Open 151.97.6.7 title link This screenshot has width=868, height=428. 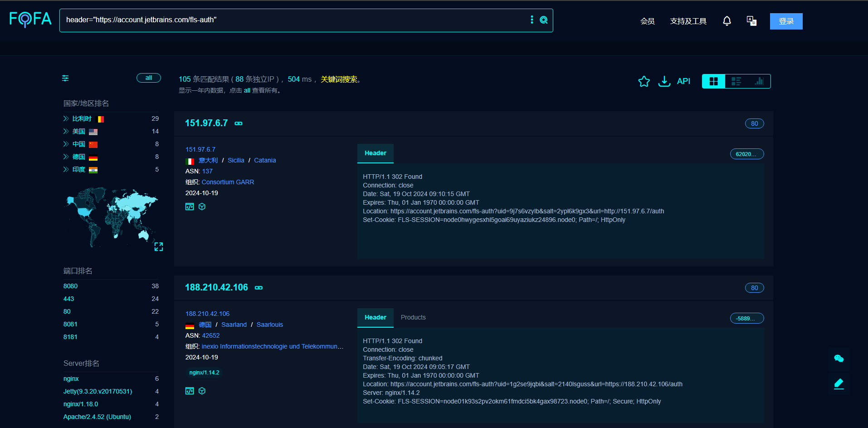pyautogui.click(x=206, y=123)
